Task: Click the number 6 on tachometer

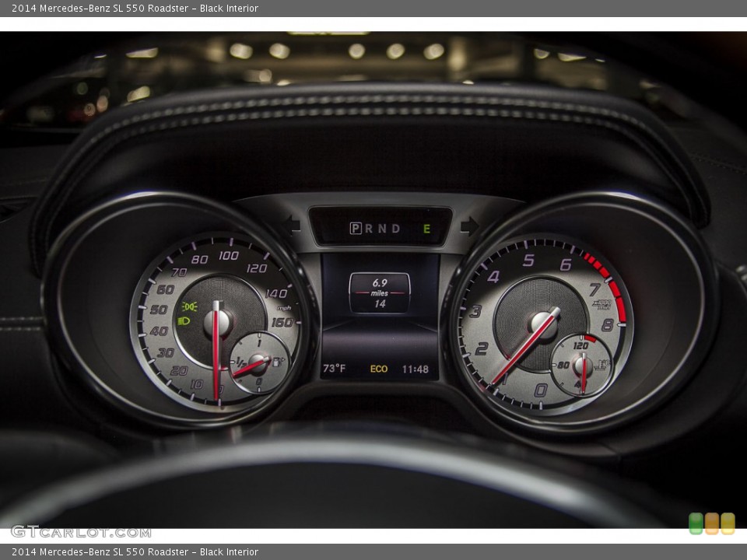Action: (566, 264)
